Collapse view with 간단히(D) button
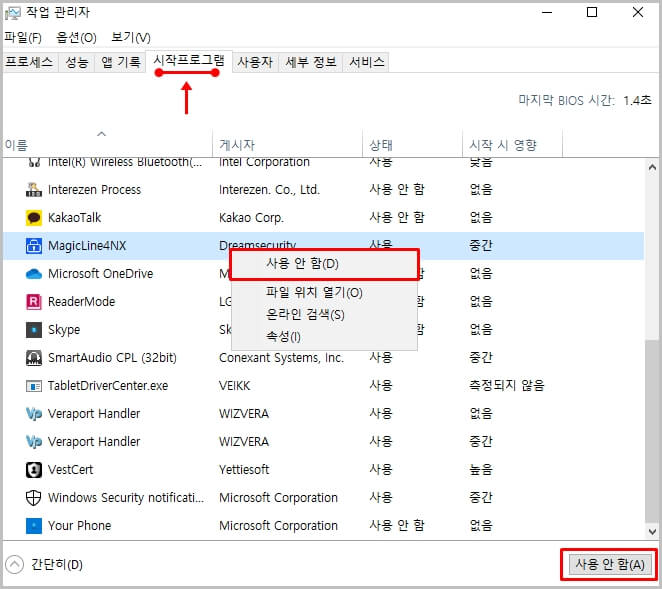This screenshot has width=662, height=589. pyautogui.click(x=45, y=565)
